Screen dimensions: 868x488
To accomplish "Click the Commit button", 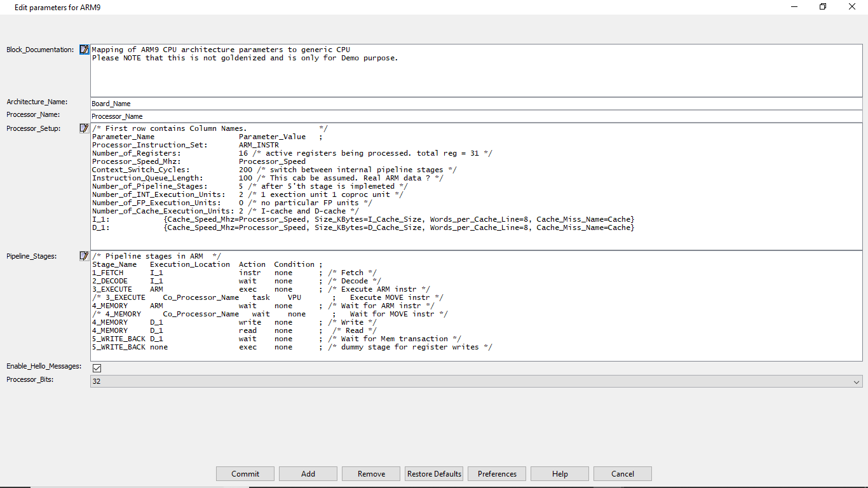I will tap(245, 473).
